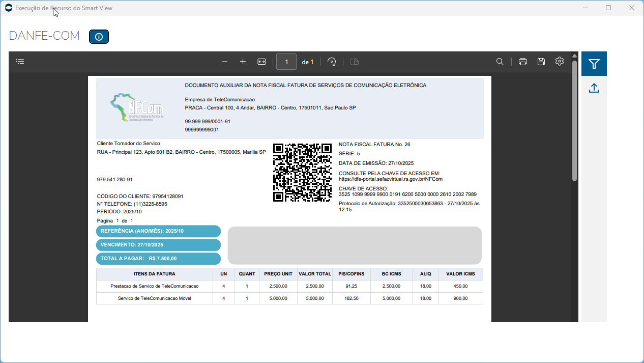Viewport: 644px width, 363px height.
Task: Click the 900,00 ICMS value cell
Action: click(461, 298)
